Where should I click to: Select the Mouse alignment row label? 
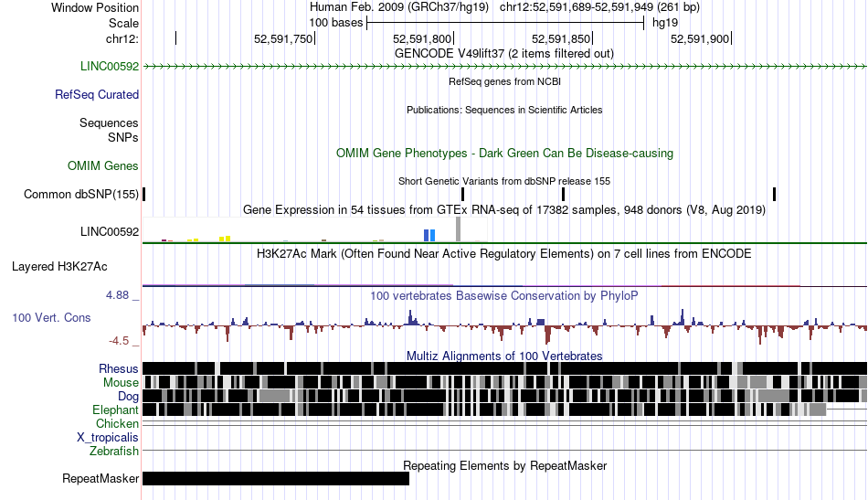(121, 383)
